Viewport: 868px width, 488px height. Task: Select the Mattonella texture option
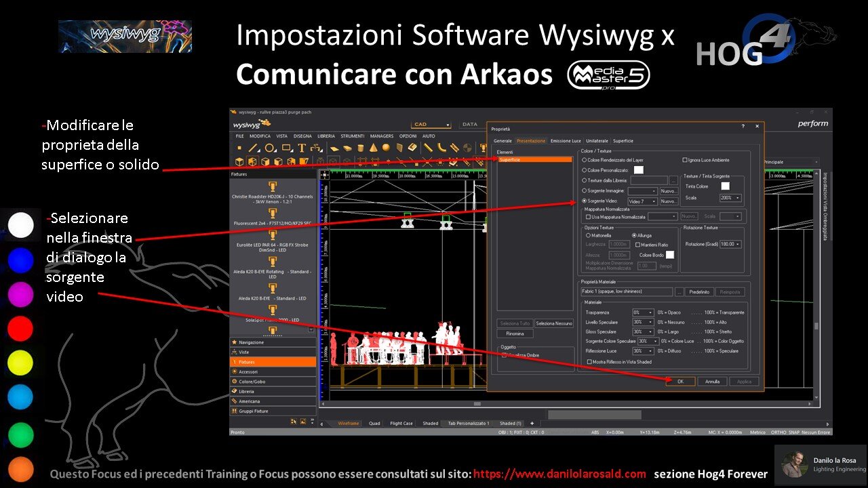pos(588,235)
